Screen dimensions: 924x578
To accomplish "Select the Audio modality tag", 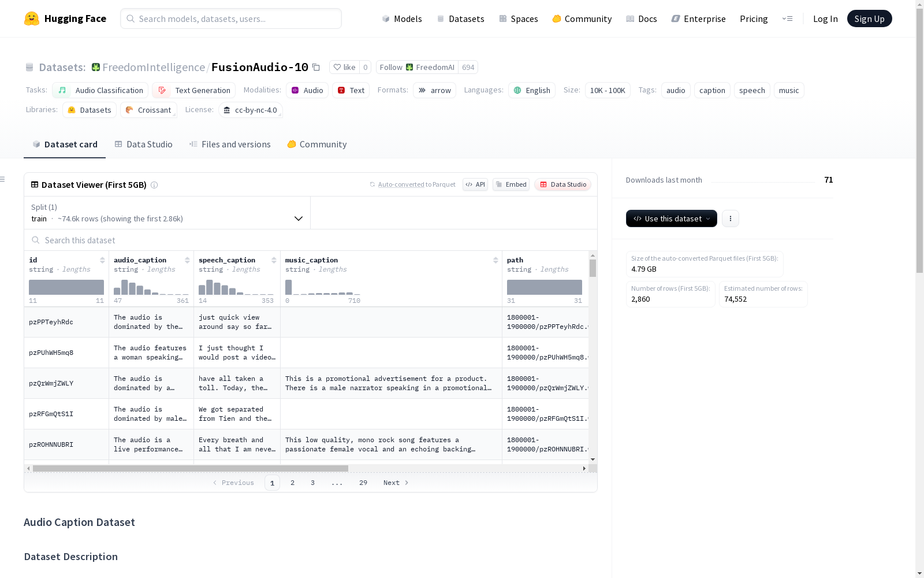I will click(307, 90).
